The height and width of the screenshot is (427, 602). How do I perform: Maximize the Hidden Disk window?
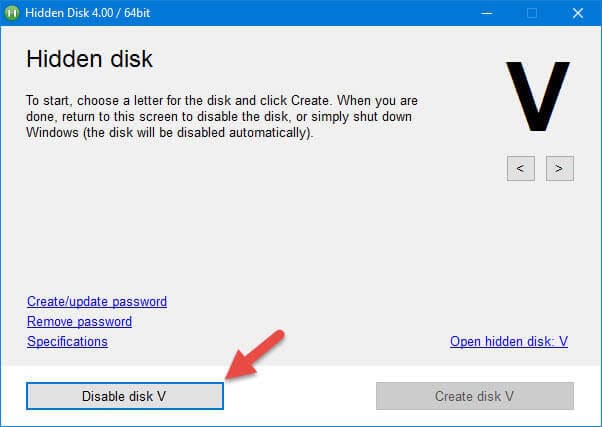(532, 13)
